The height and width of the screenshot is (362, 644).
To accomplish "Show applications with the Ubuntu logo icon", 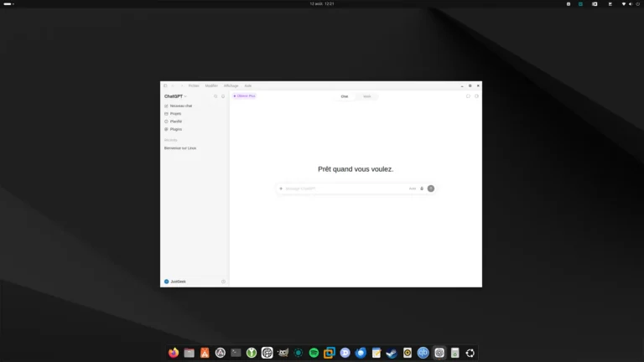I will [x=470, y=353].
